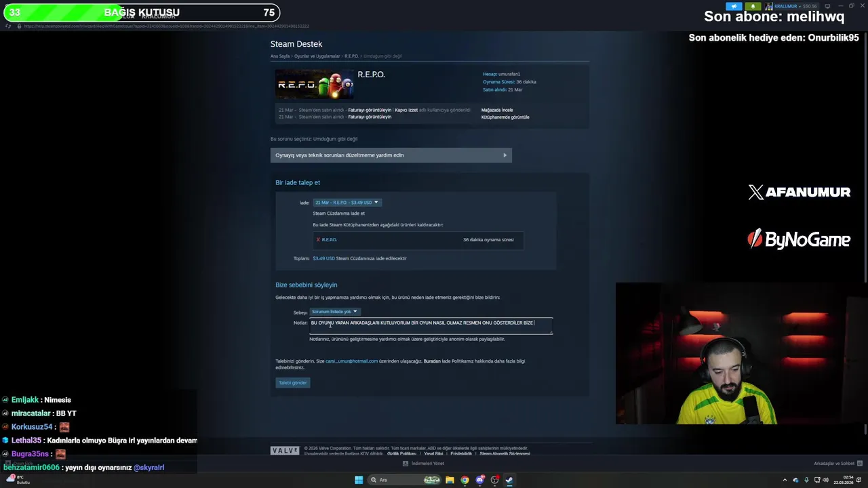Click into the Notlar text field
868x488 pixels.
tap(431, 325)
